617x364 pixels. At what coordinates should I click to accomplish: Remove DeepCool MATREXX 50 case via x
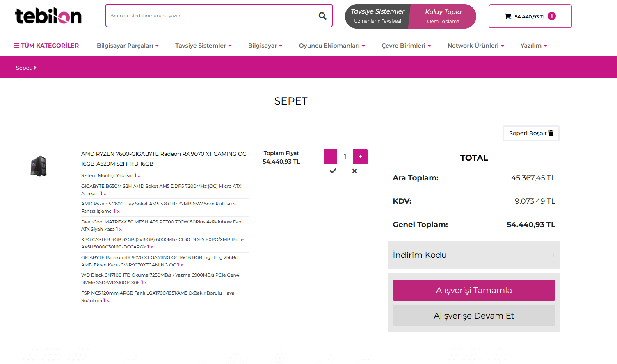[x=121, y=230]
